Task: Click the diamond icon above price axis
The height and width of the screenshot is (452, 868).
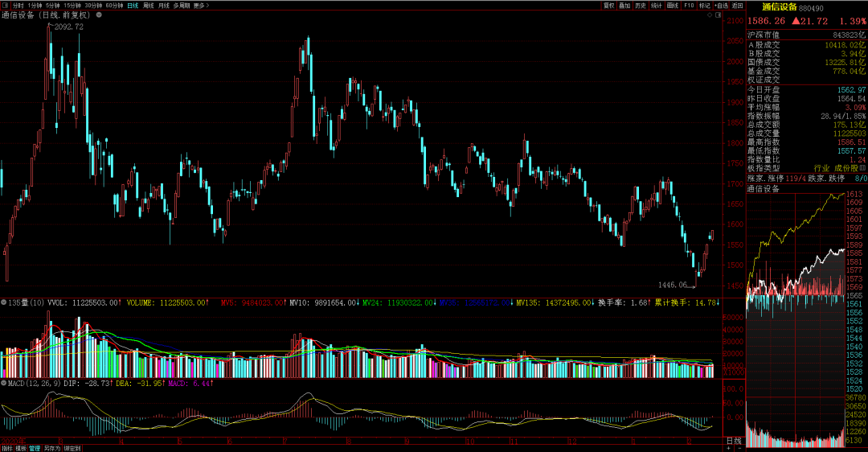Action: coord(710,15)
